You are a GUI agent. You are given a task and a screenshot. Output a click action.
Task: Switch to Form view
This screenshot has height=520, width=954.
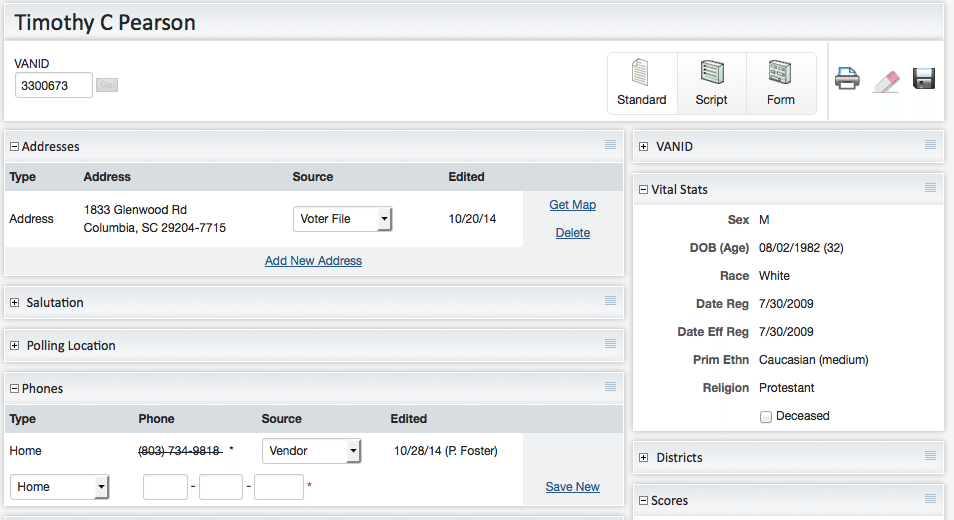(780, 83)
